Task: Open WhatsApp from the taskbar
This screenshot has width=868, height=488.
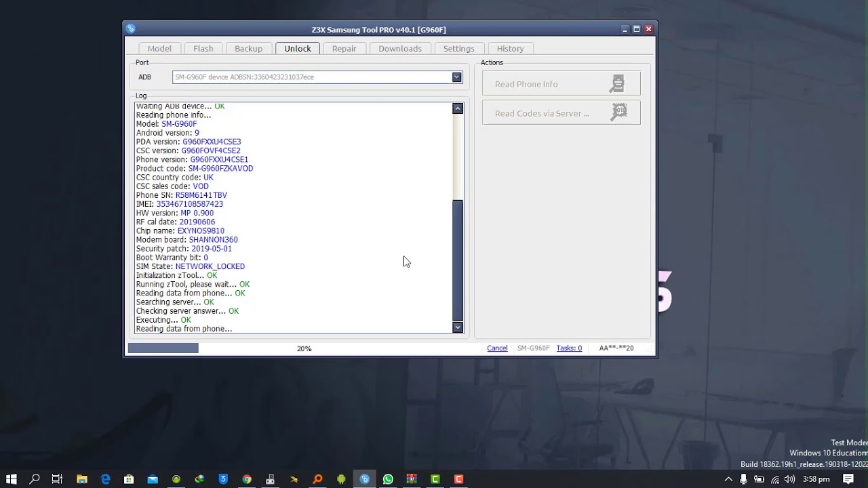Action: coord(388,479)
